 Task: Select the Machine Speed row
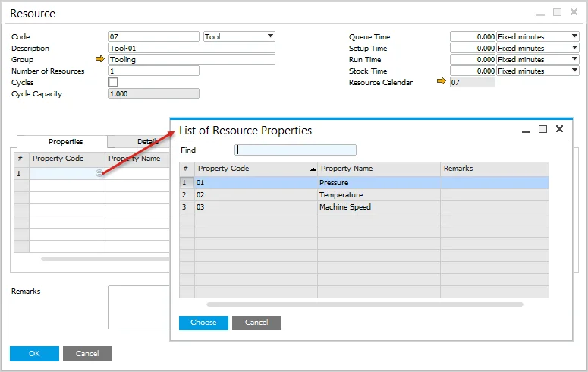pyautogui.click(x=364, y=206)
